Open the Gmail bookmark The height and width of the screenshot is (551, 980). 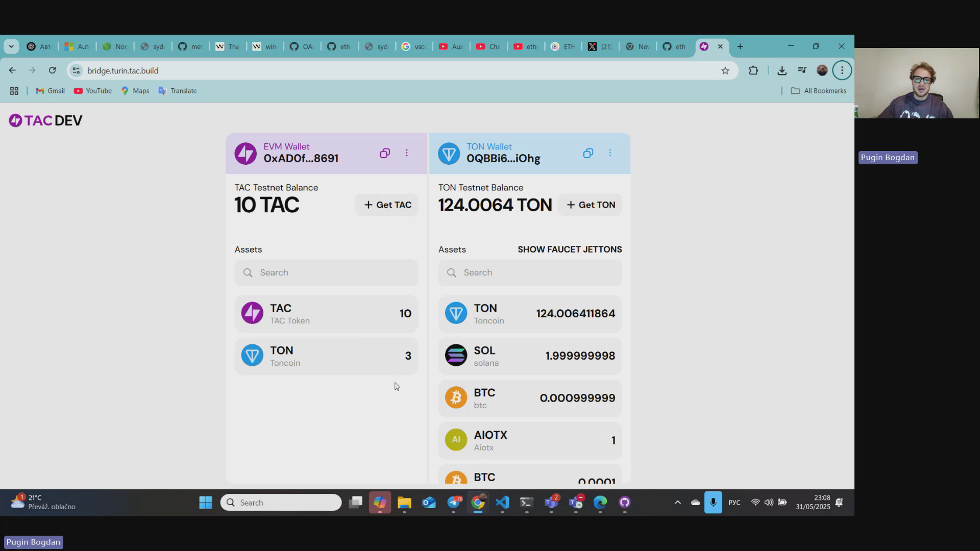tap(50, 91)
